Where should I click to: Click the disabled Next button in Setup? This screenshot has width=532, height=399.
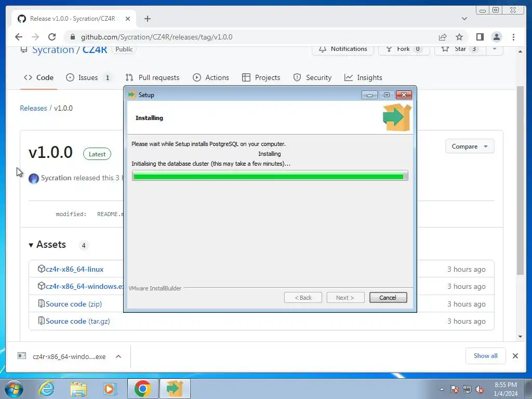(x=345, y=298)
